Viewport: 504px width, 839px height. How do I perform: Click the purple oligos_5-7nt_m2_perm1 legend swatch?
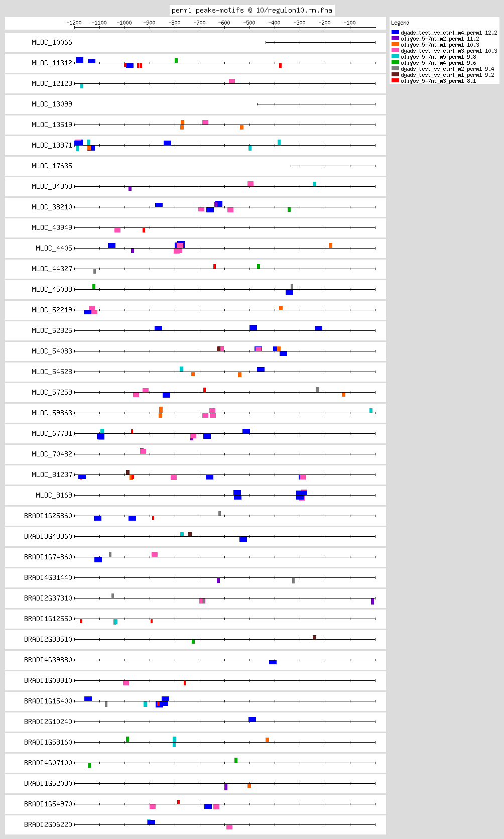tap(395, 39)
